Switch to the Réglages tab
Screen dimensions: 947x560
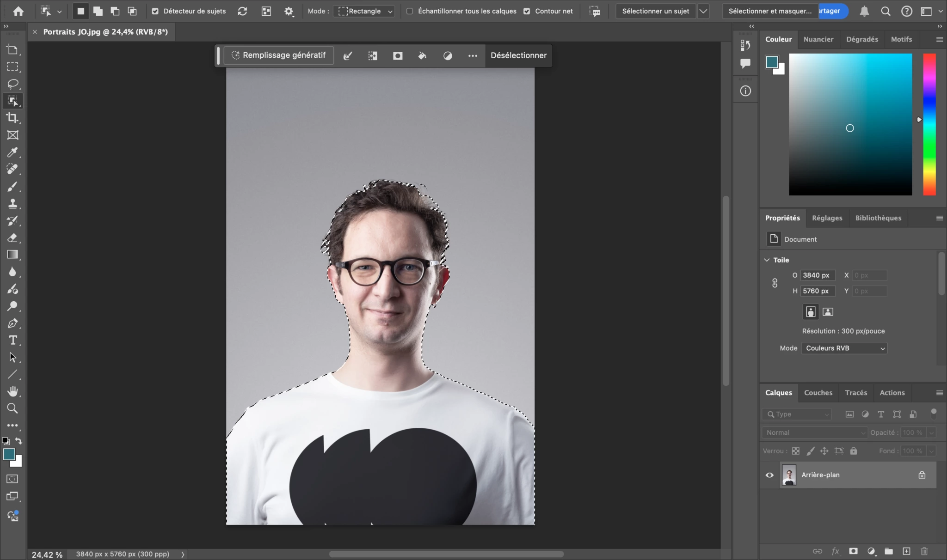827,218
